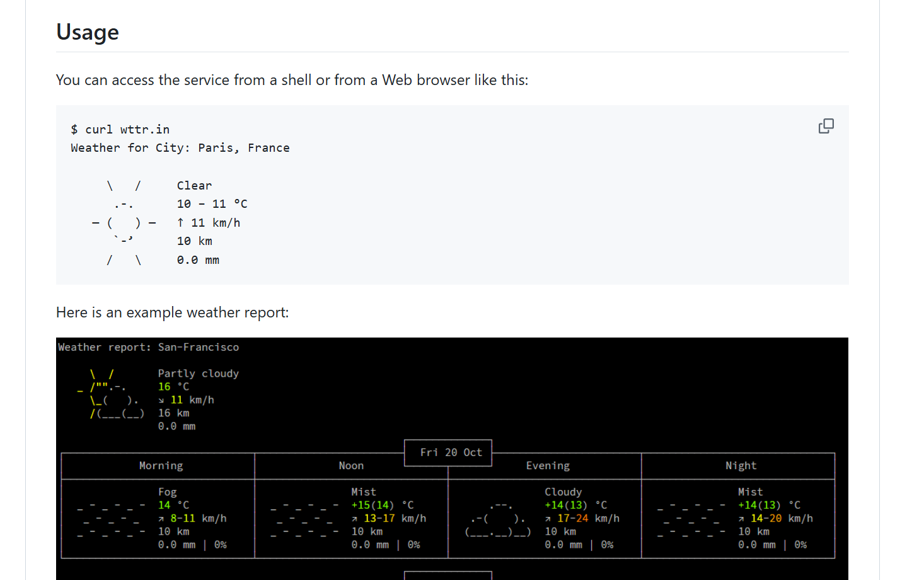Select the '$ curl wttr.in' command line

[120, 129]
